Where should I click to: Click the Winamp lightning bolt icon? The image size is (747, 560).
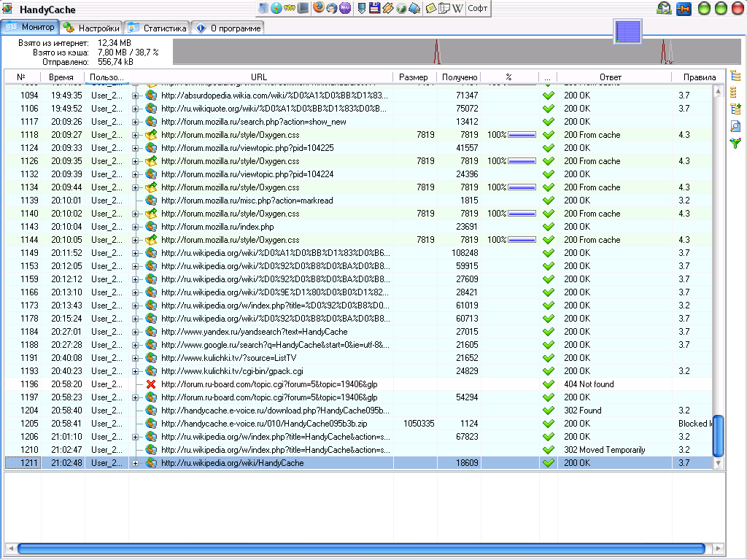pos(388,7)
